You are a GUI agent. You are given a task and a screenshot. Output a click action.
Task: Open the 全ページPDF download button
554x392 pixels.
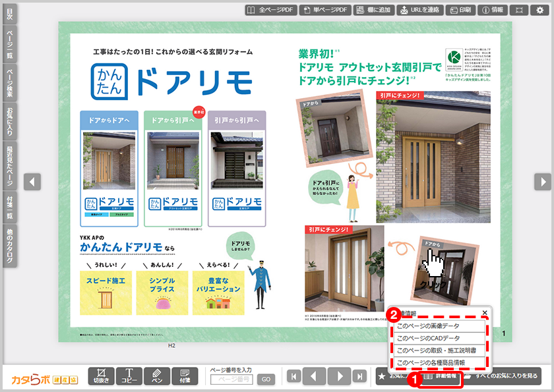tap(270, 10)
